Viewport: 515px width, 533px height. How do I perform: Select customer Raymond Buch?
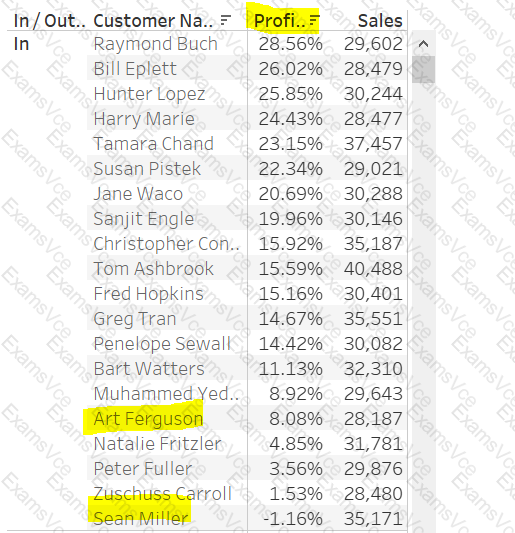155,44
